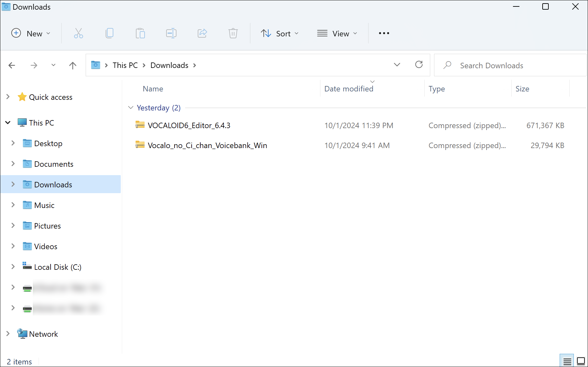Navigate to This PC via breadcrumb
Viewport: 588px width, 367px height.
click(x=125, y=65)
